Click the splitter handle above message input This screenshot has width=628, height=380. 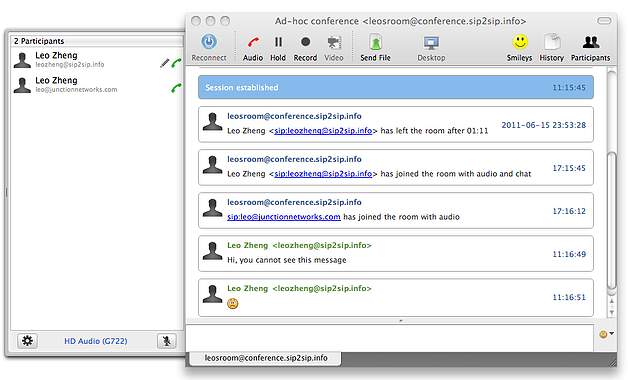401,321
